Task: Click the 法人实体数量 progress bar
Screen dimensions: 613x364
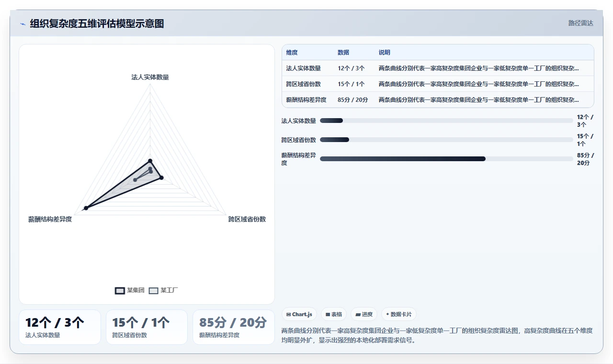Action: coord(446,121)
